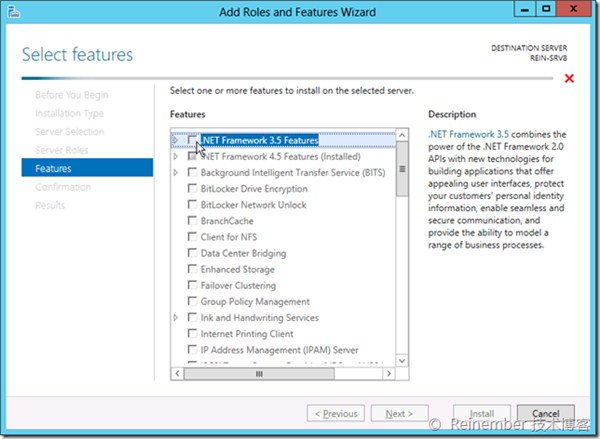Minimize the Add Roles and Features Wizard
Screen dimensions: 600x439
[x=525, y=9]
